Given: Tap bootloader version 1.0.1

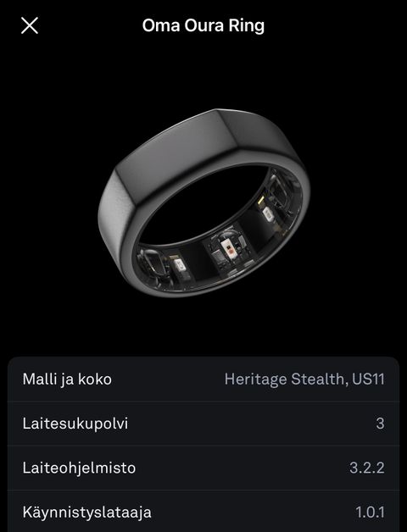Looking at the screenshot, I should tap(370, 512).
